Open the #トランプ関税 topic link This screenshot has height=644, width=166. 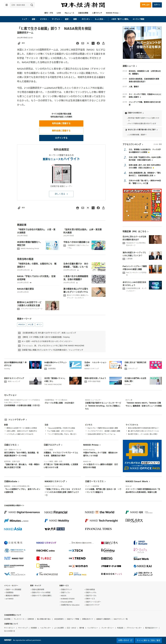click(138, 19)
